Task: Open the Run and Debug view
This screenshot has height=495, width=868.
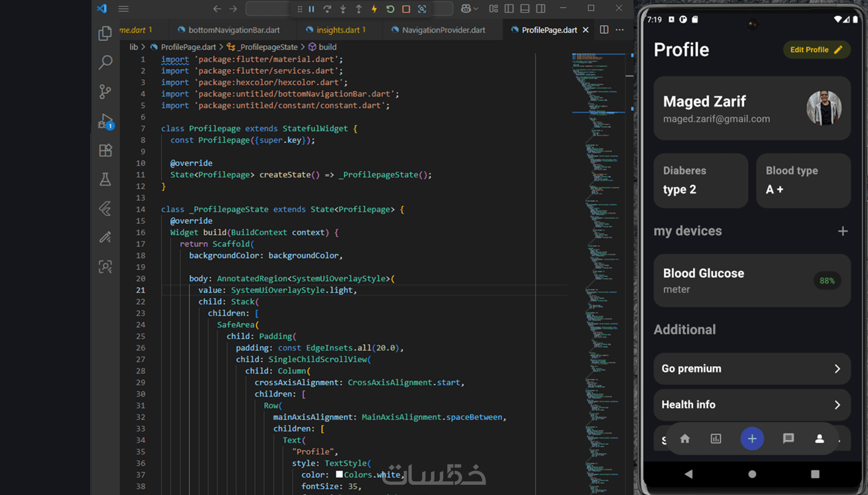Action: pyautogui.click(x=105, y=121)
